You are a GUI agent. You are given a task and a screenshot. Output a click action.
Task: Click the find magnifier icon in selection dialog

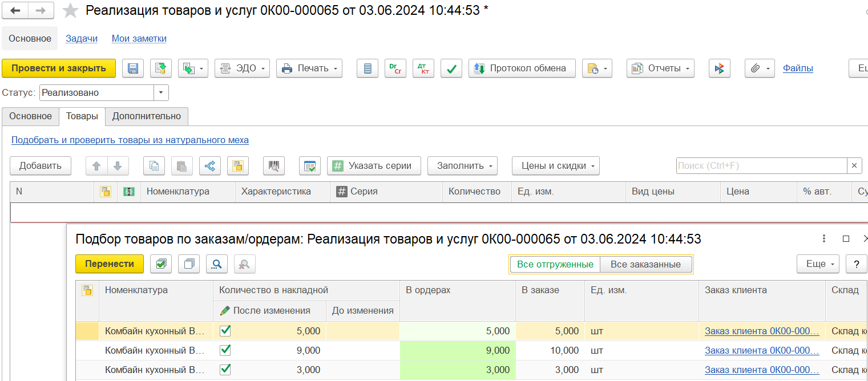coord(217,264)
